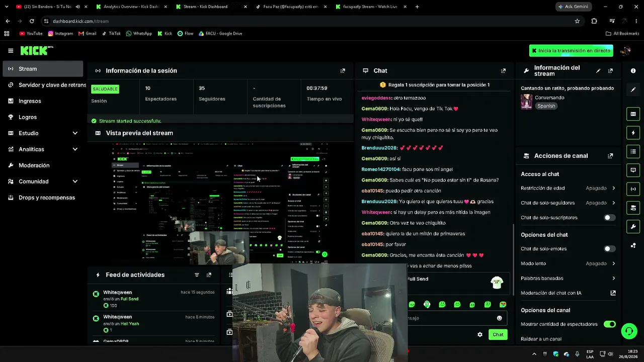Toggle the lightning activity feed icon in right rail
This screenshot has height=362, width=644.
(633, 133)
